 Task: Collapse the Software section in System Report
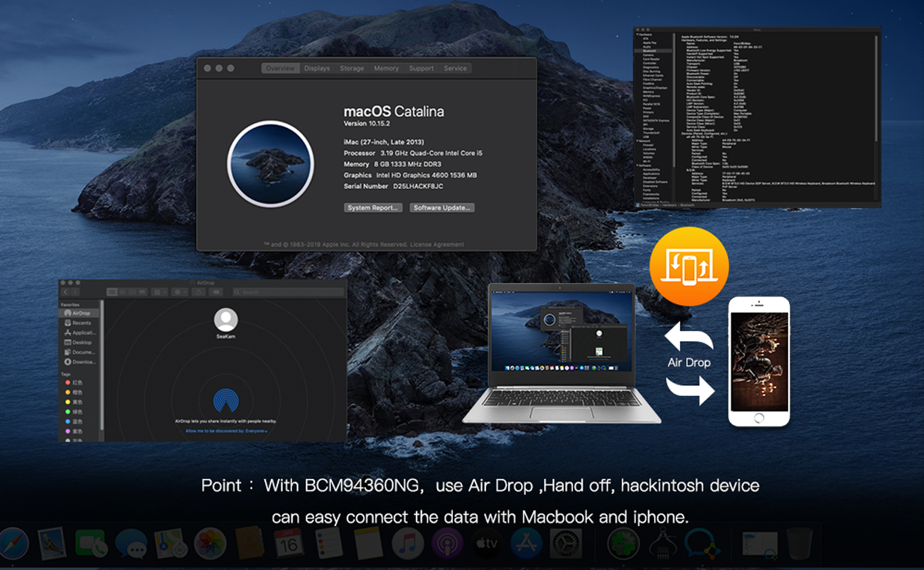tap(637, 166)
